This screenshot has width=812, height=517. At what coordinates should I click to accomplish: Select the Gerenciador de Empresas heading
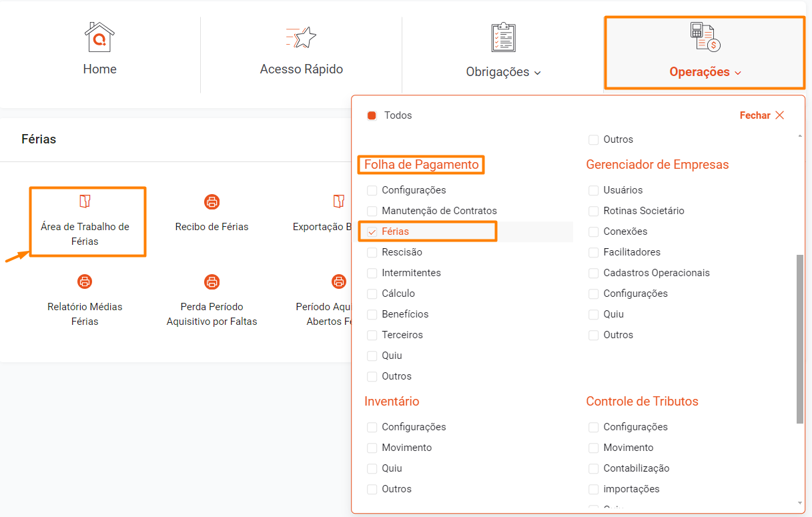pos(657,165)
